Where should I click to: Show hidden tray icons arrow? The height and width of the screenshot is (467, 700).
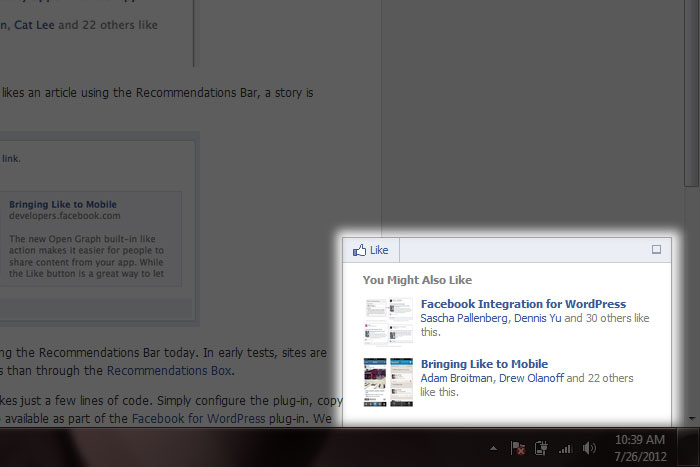(x=493, y=448)
